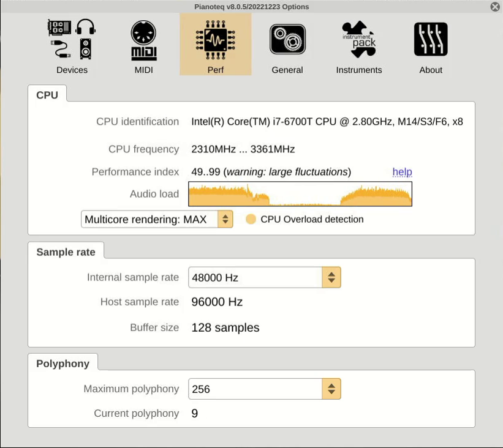Select the Polyphony section tab

(x=63, y=364)
